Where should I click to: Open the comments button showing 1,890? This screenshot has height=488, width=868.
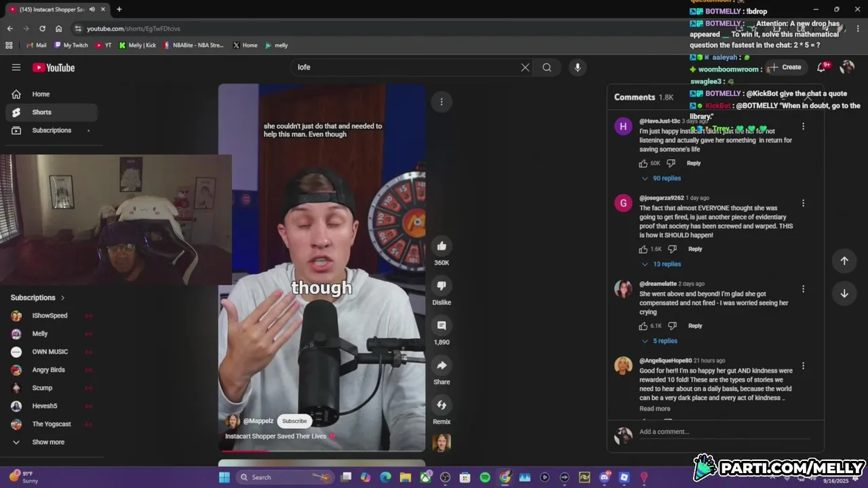(441, 326)
